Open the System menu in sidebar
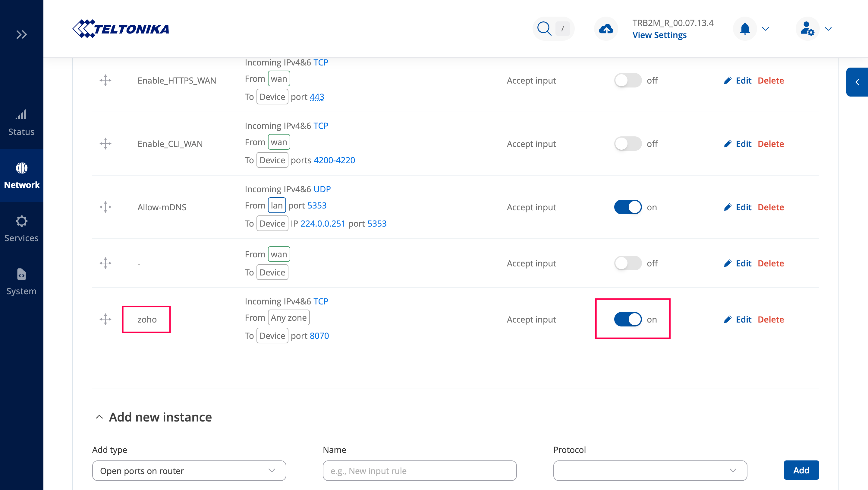Viewport: 868px width, 490px height. 22,282
